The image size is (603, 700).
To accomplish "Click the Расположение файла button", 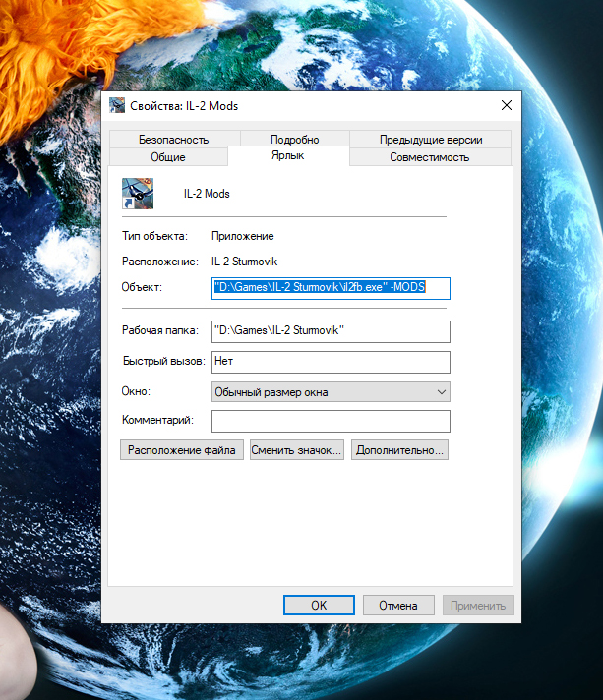I will [x=182, y=450].
